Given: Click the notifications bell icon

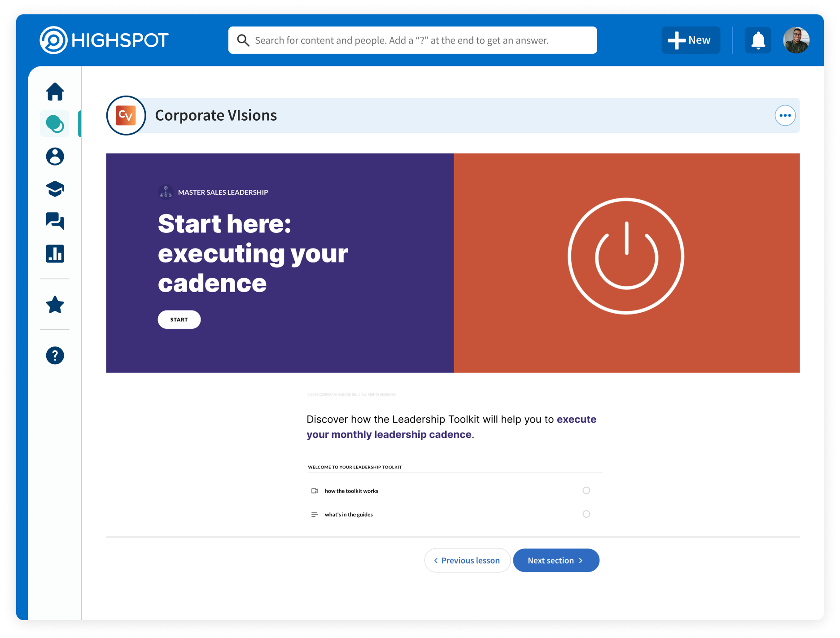Looking at the screenshot, I should point(758,40).
